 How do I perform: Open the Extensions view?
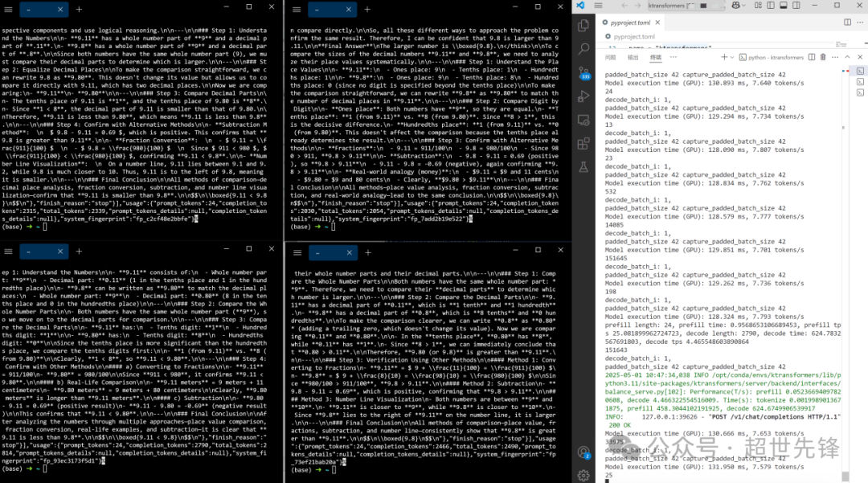pos(583,144)
